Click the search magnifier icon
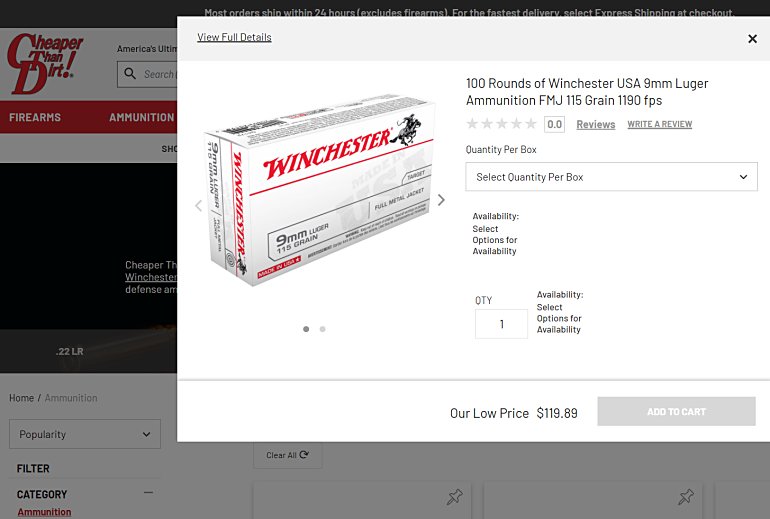 130,74
